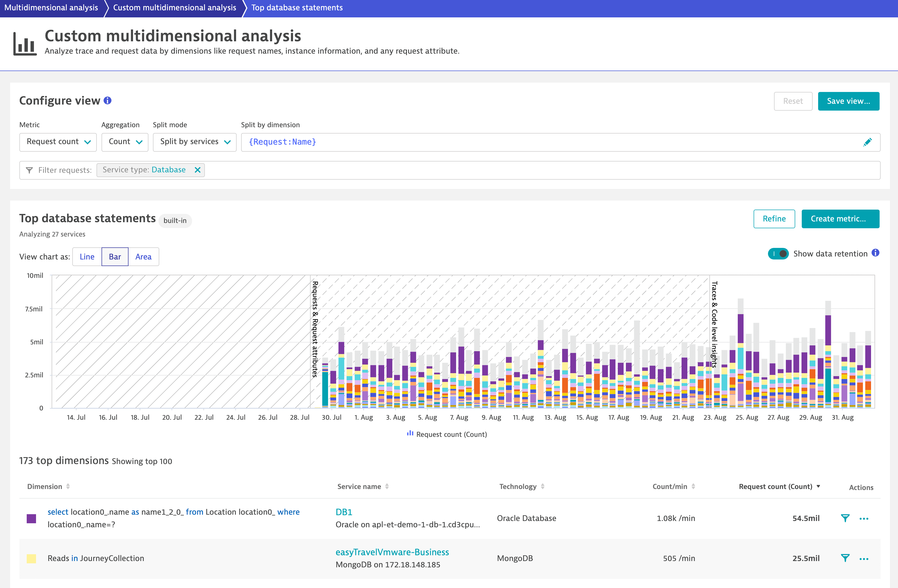
Task: Click the purple color swatch for DB1 row
Action: (x=31, y=518)
